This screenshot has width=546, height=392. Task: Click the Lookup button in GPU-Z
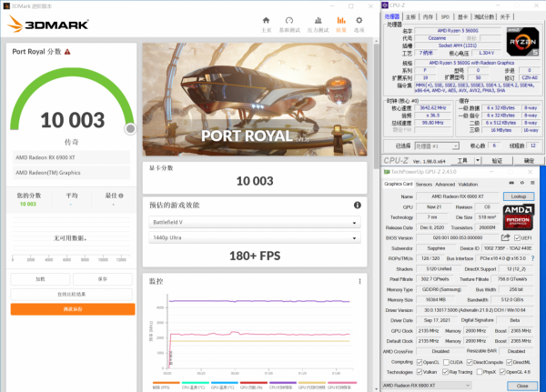click(x=520, y=196)
